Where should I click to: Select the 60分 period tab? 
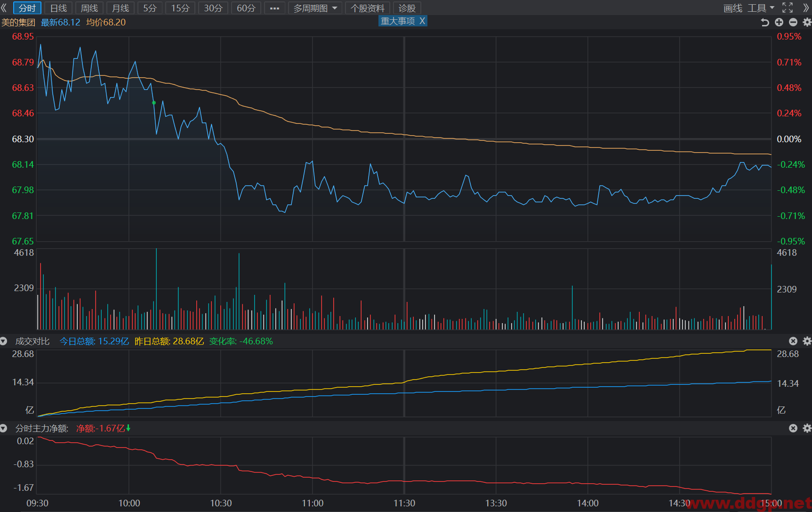click(246, 8)
